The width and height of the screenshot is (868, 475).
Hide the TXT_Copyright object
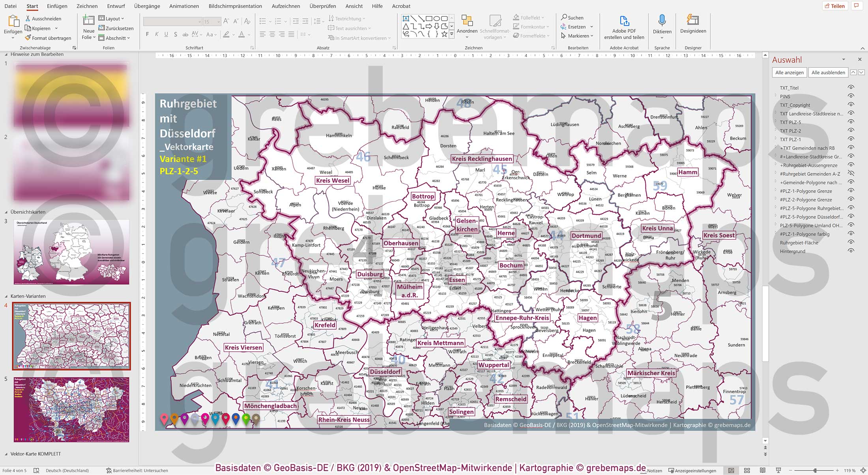pos(851,105)
